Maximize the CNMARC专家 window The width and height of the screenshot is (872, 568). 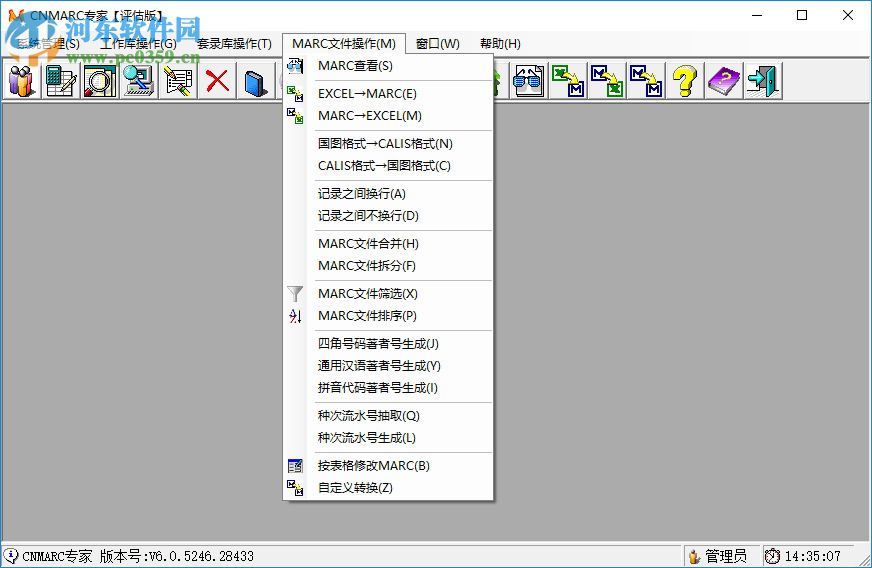(802, 15)
